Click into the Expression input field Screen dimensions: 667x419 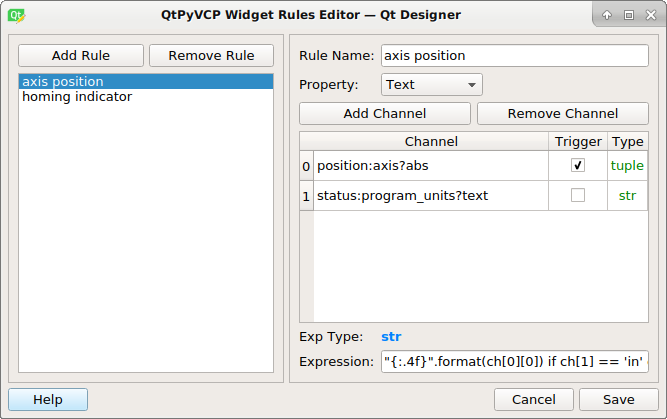click(x=515, y=362)
